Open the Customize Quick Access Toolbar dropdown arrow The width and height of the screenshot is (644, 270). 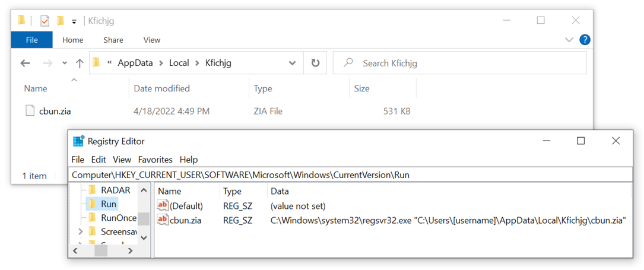[x=74, y=22]
